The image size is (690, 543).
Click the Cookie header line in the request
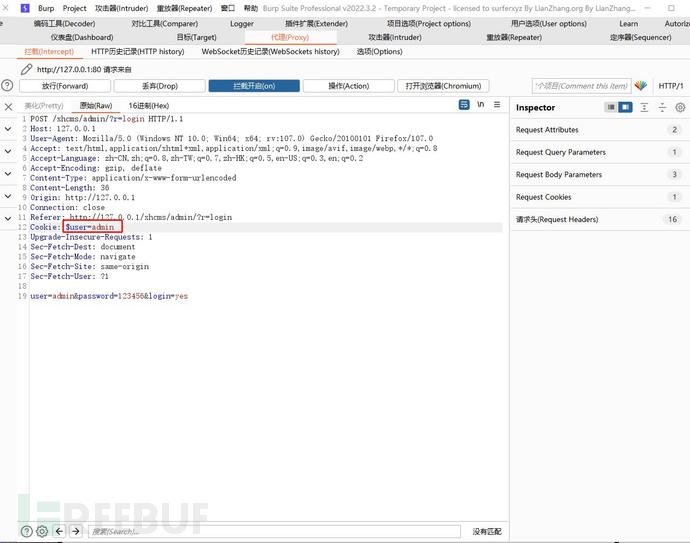72,227
